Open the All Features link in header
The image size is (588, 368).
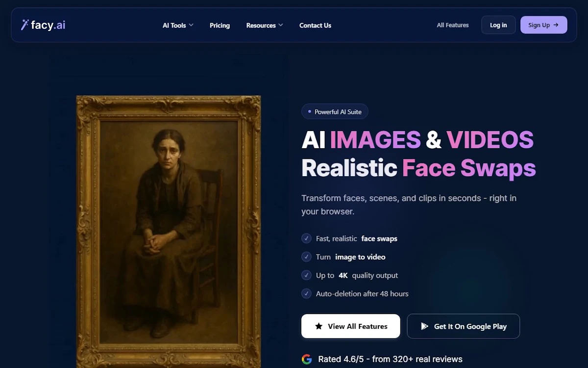[453, 25]
